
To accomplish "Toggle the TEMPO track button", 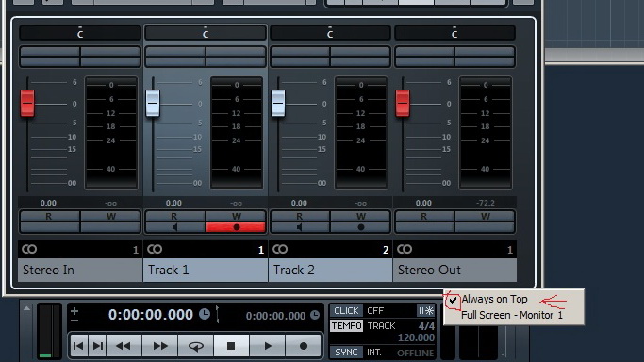I will (346, 326).
